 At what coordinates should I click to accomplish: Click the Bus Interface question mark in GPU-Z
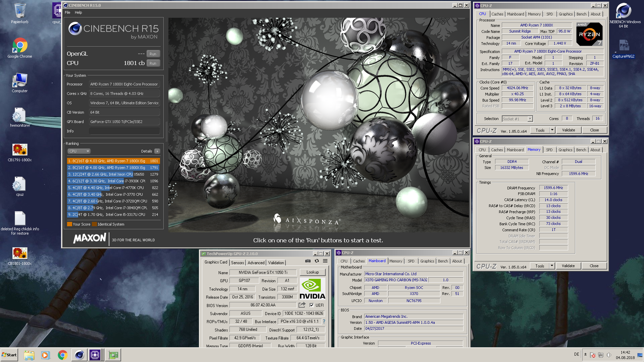tap(324, 321)
